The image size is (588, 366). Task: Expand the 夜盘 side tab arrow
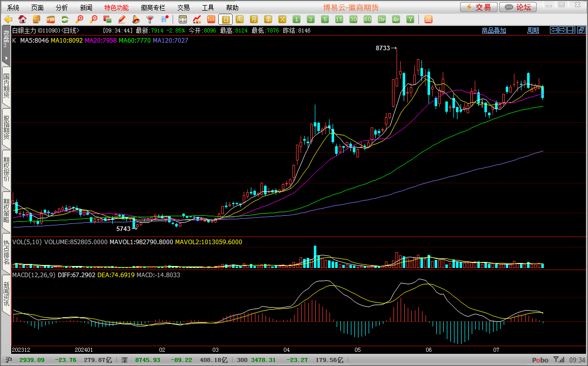pyautogui.click(x=6, y=58)
